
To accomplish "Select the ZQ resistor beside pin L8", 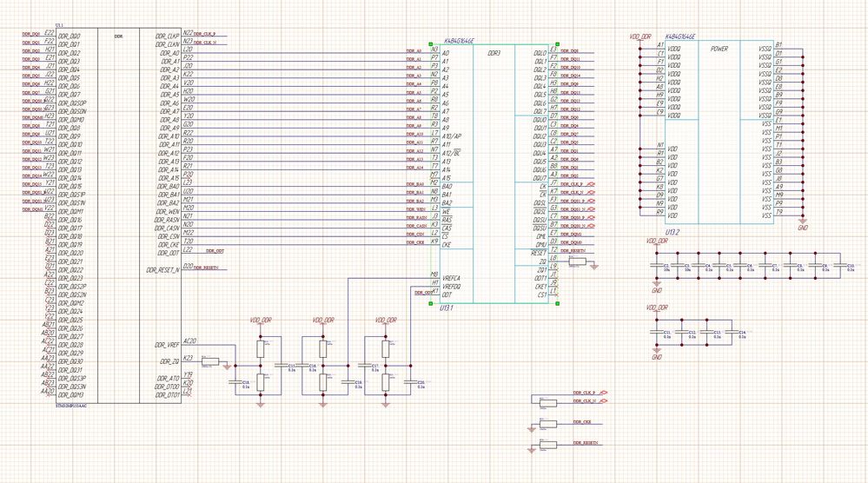I will pyautogui.click(x=578, y=261).
